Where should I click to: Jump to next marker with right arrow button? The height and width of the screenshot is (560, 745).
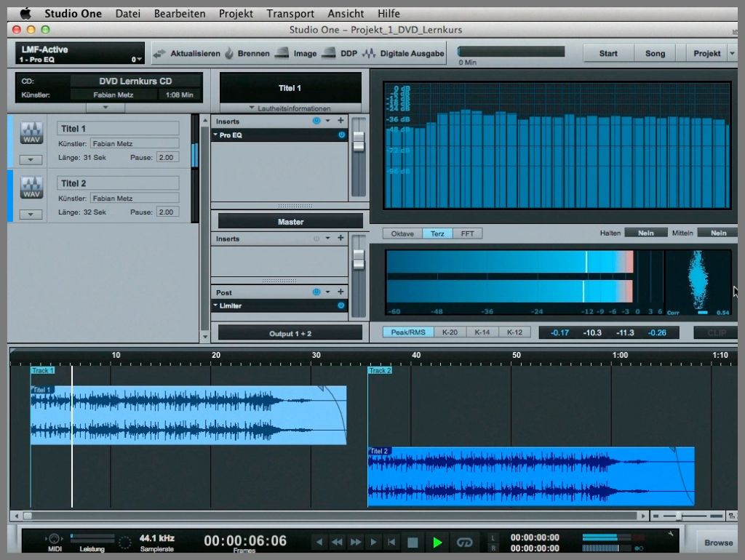[x=373, y=542]
